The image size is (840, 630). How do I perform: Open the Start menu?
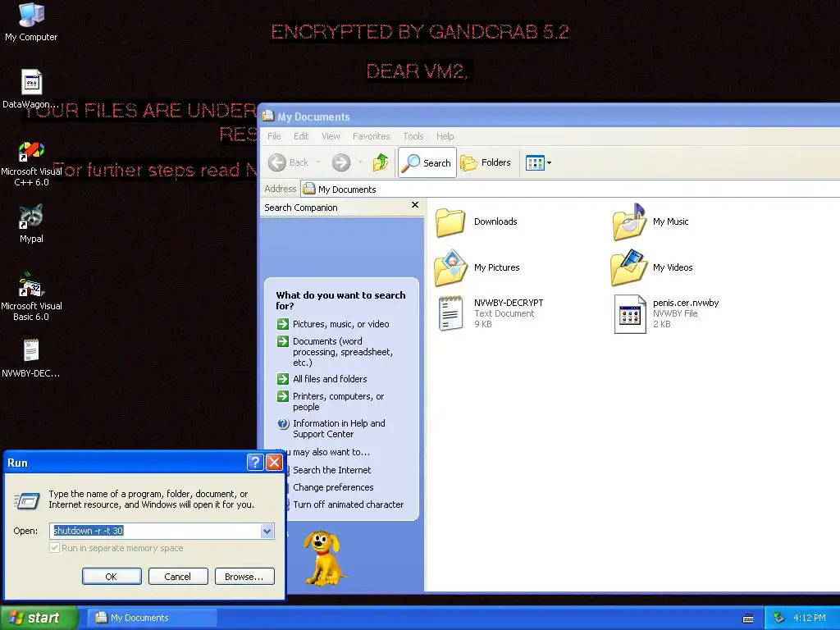coord(39,618)
